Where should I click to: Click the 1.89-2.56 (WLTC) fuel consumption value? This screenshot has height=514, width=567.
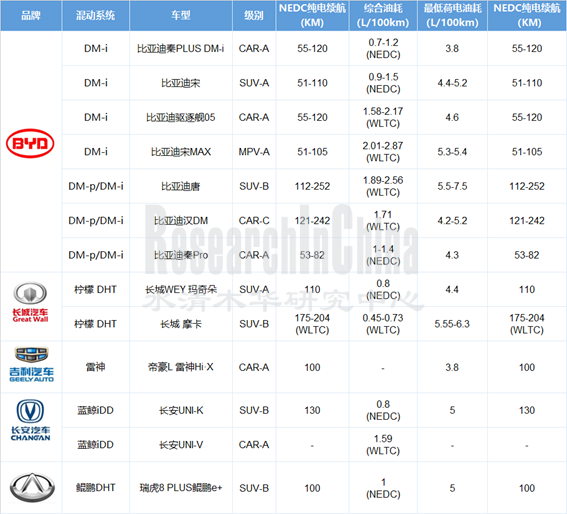point(383,186)
